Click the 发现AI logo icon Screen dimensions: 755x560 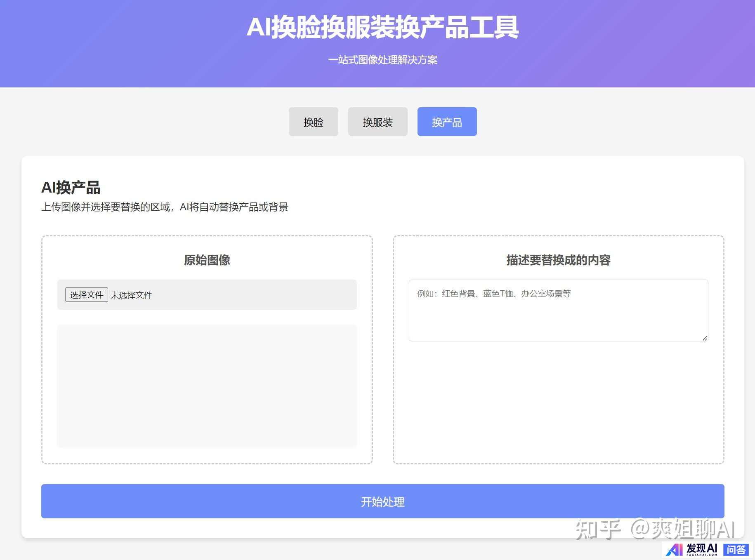tap(675, 550)
